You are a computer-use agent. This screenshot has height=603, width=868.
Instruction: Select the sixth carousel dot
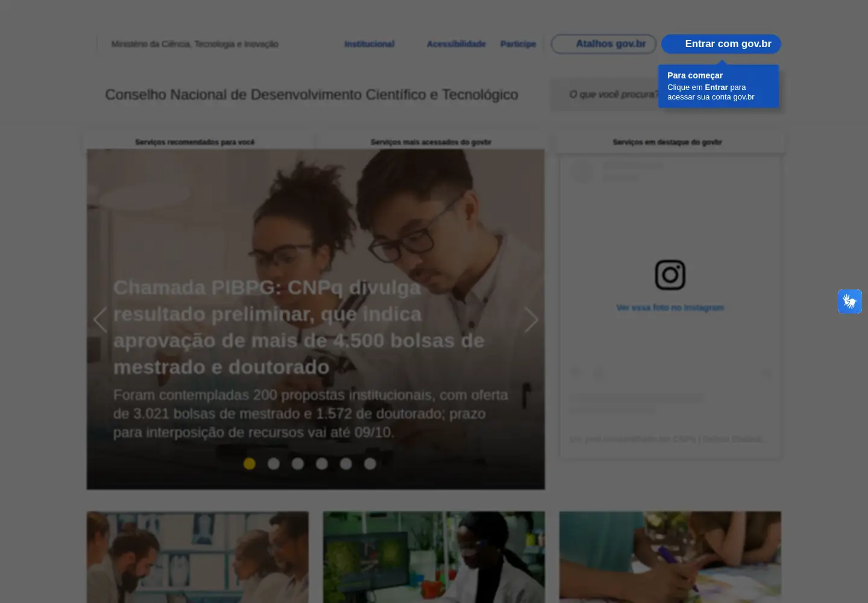pyautogui.click(x=370, y=464)
